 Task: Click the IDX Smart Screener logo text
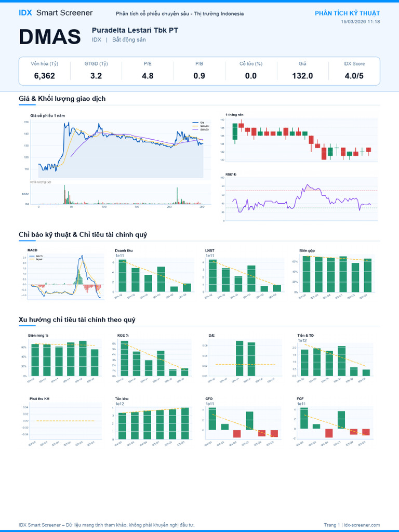[x=56, y=13]
